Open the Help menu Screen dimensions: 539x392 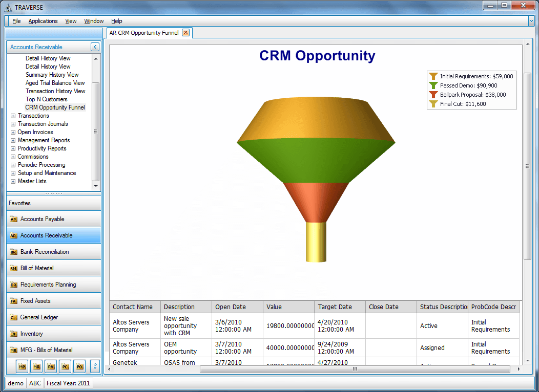pos(116,21)
